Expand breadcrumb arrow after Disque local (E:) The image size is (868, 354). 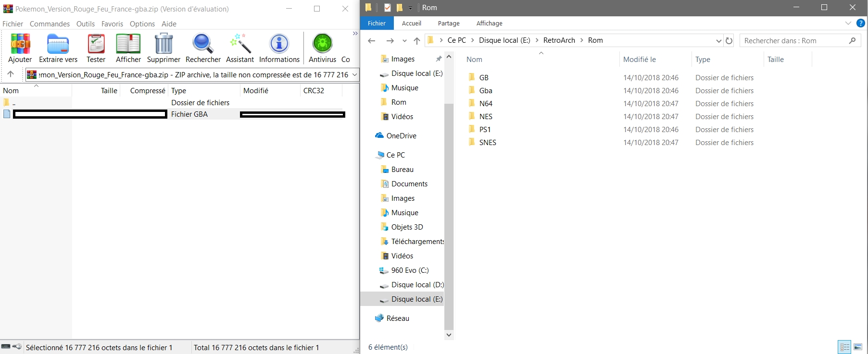coord(537,40)
